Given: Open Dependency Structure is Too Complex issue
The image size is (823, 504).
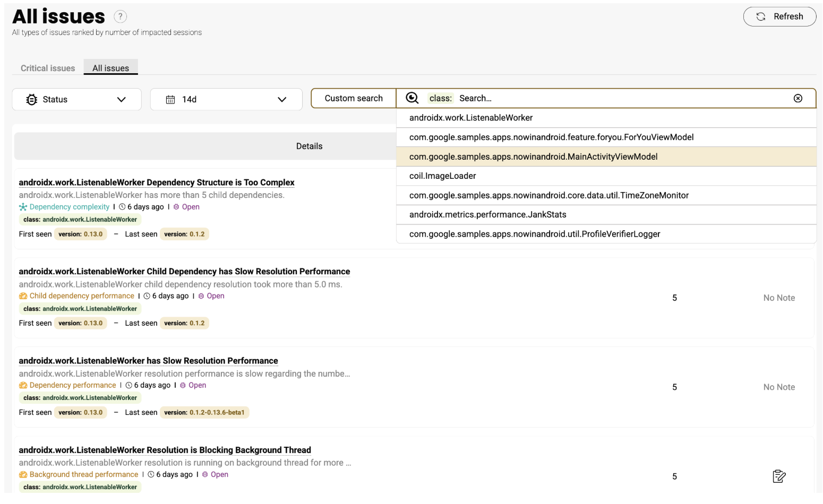Looking at the screenshot, I should (x=157, y=183).
